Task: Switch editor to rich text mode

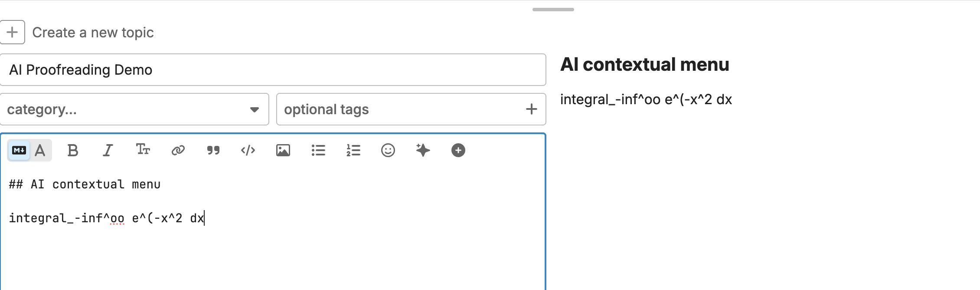Action: (x=40, y=151)
